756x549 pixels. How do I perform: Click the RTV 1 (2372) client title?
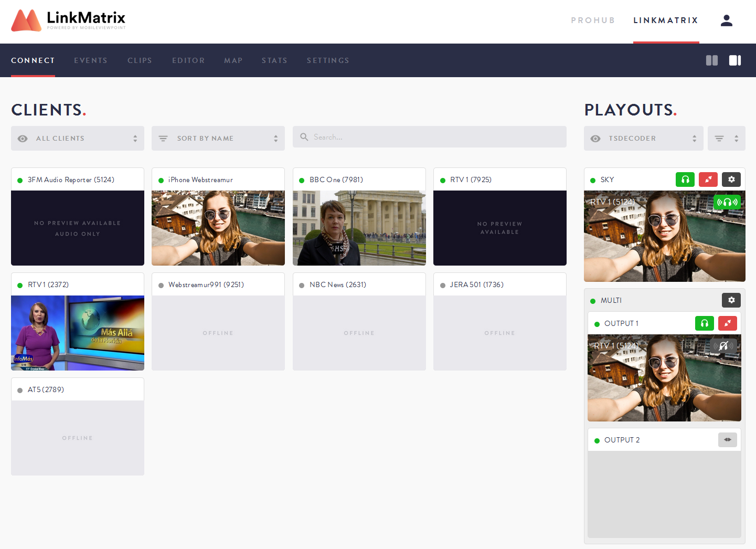48,284
